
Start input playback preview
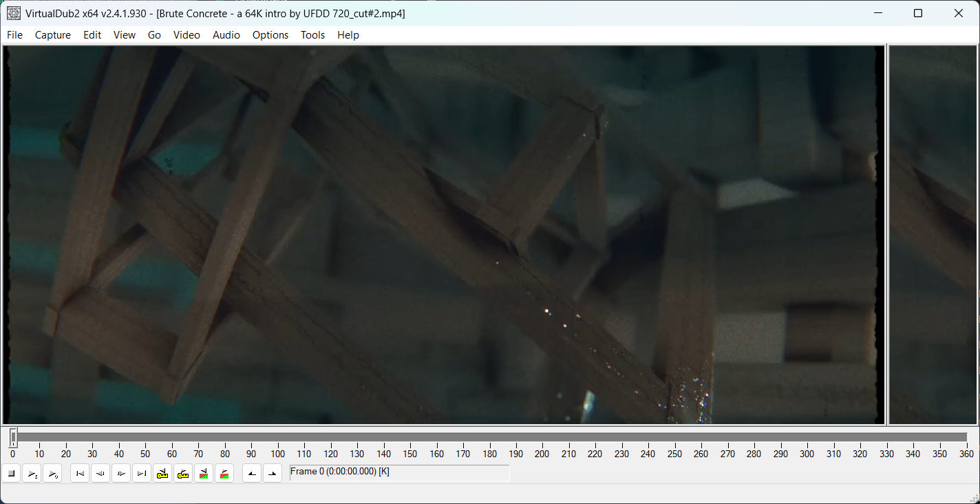[32, 473]
